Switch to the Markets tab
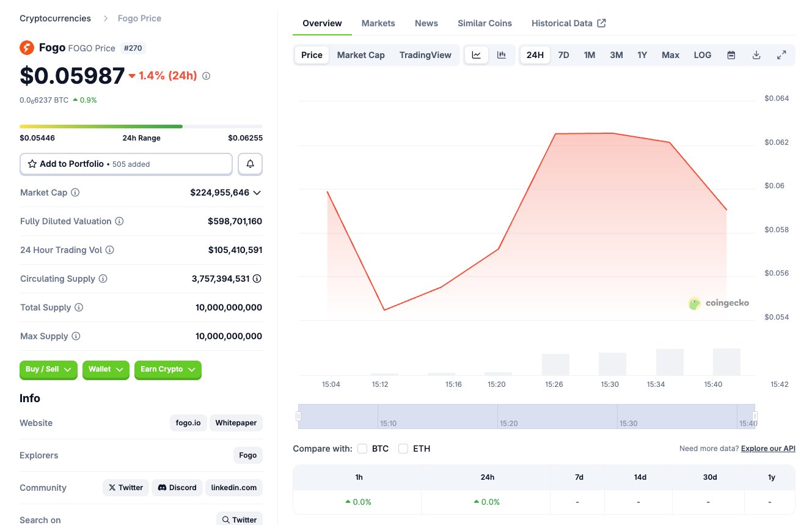 click(378, 23)
